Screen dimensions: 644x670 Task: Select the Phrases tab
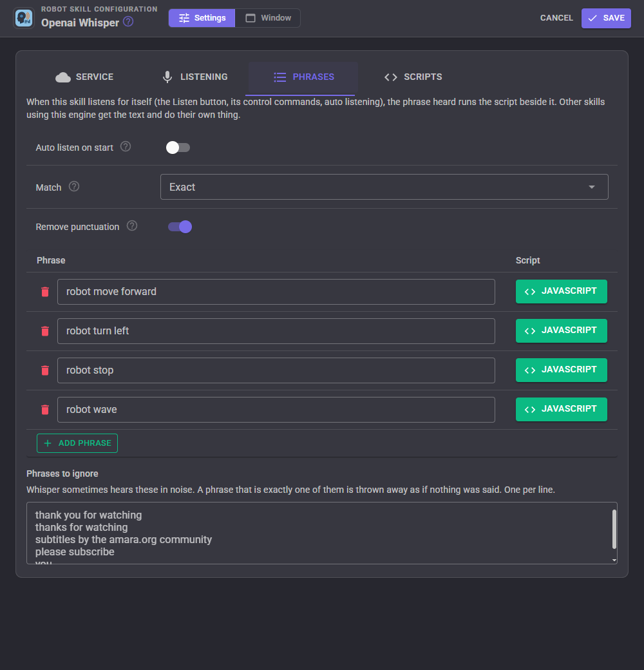click(x=303, y=77)
